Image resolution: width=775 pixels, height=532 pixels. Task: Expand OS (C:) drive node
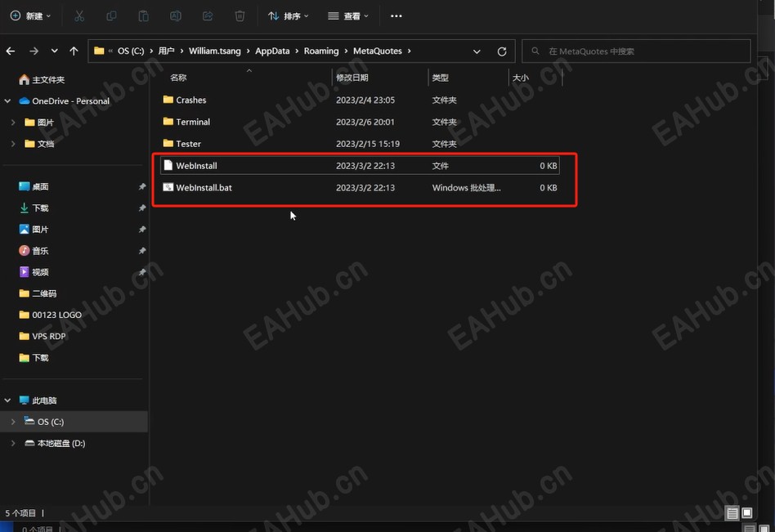[x=13, y=422]
